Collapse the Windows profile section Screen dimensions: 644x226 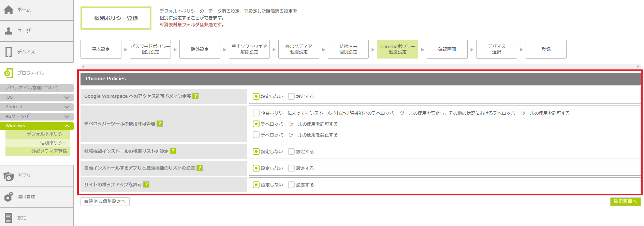[67, 126]
